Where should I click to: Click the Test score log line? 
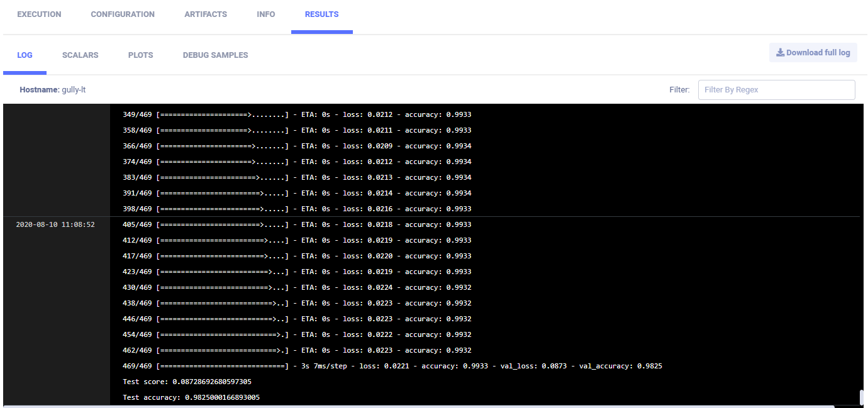tap(187, 382)
